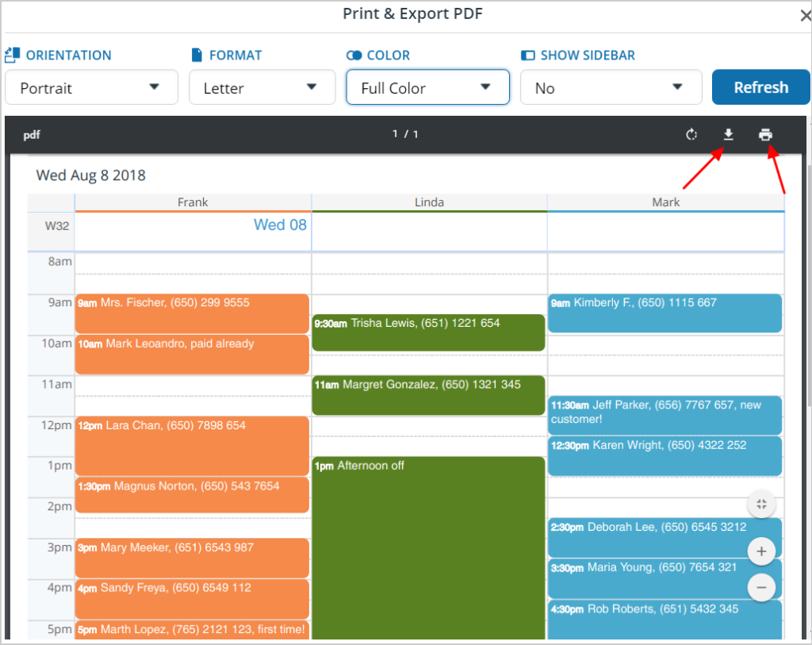Click the Format page icon in the header
The image size is (812, 645).
coord(195,55)
